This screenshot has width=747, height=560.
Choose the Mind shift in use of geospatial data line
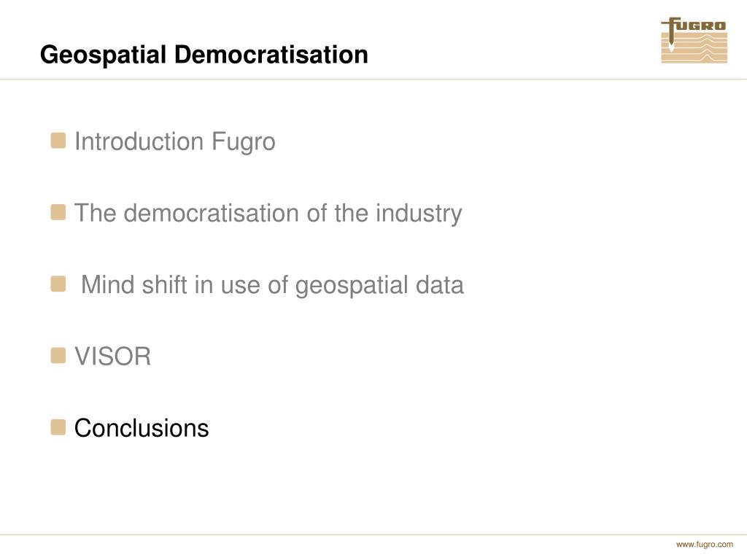coord(272,285)
